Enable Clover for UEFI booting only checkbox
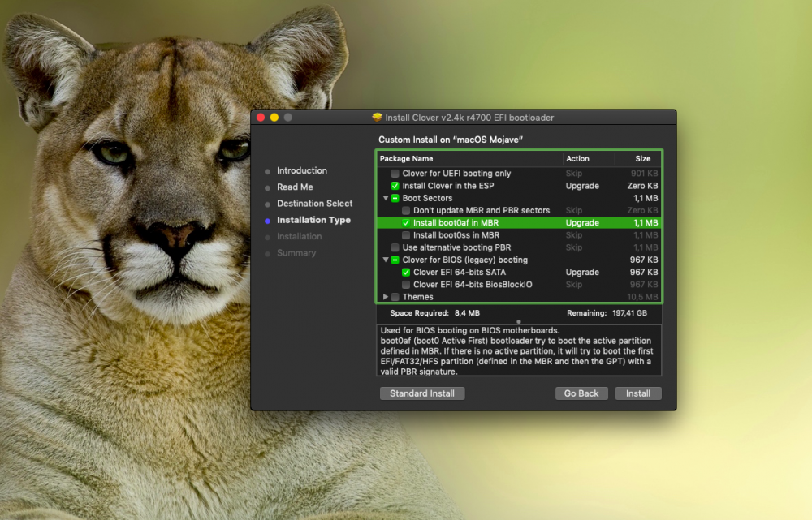812x520 pixels. pyautogui.click(x=395, y=174)
